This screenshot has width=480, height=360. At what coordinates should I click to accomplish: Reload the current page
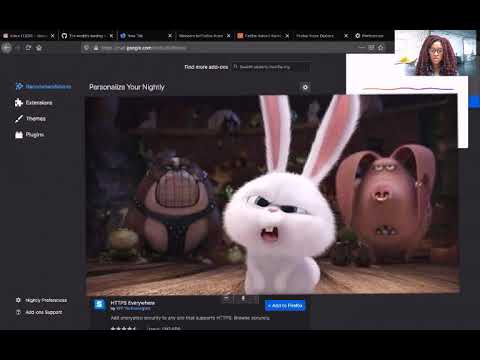[x=28, y=48]
